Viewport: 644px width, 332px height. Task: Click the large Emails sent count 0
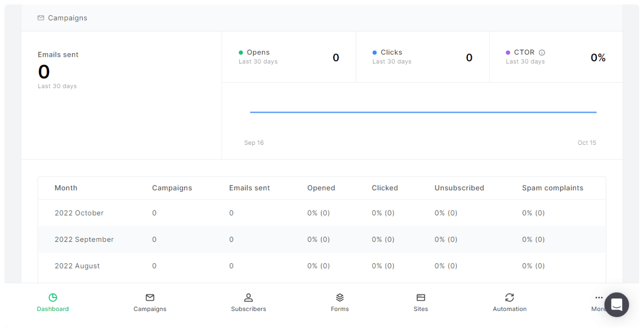(44, 71)
